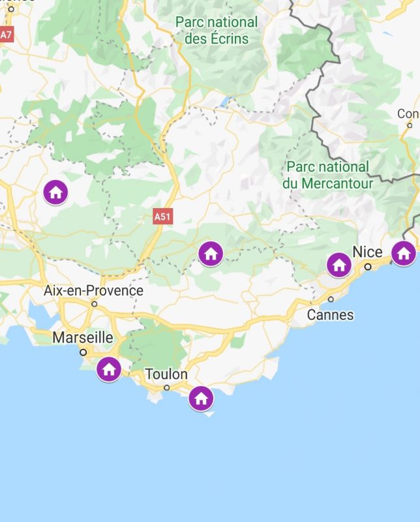
Task: Select the Marseille city label
Action: [83, 337]
